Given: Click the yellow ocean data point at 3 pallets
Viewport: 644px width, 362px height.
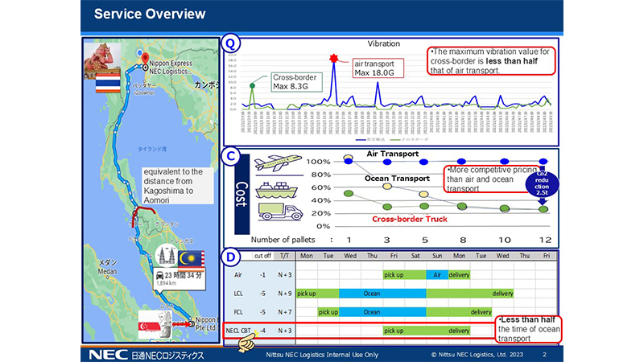Looking at the screenshot, I should (x=387, y=187).
